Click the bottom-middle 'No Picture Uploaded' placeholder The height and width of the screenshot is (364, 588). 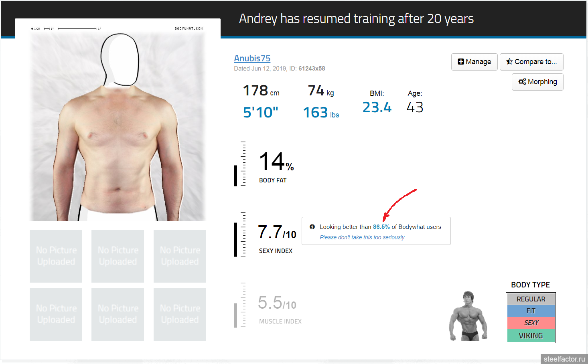pyautogui.click(x=118, y=314)
